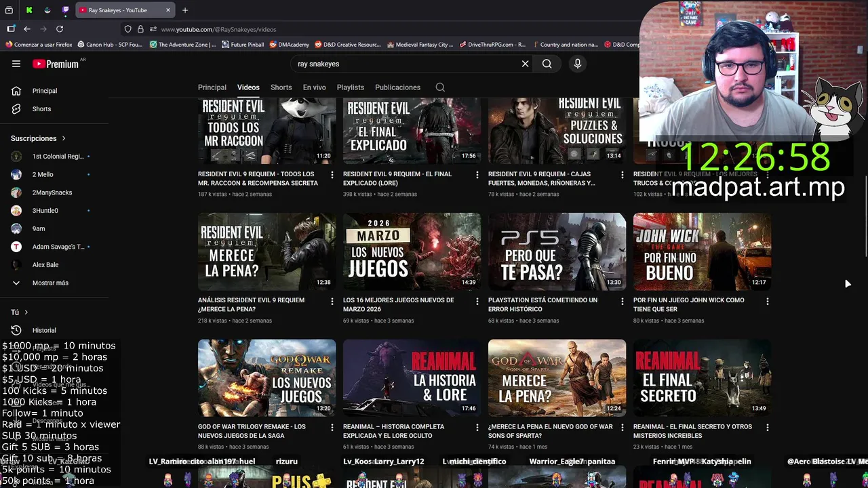Open Canon Hub - SCP Fou... bookmark

110,45
